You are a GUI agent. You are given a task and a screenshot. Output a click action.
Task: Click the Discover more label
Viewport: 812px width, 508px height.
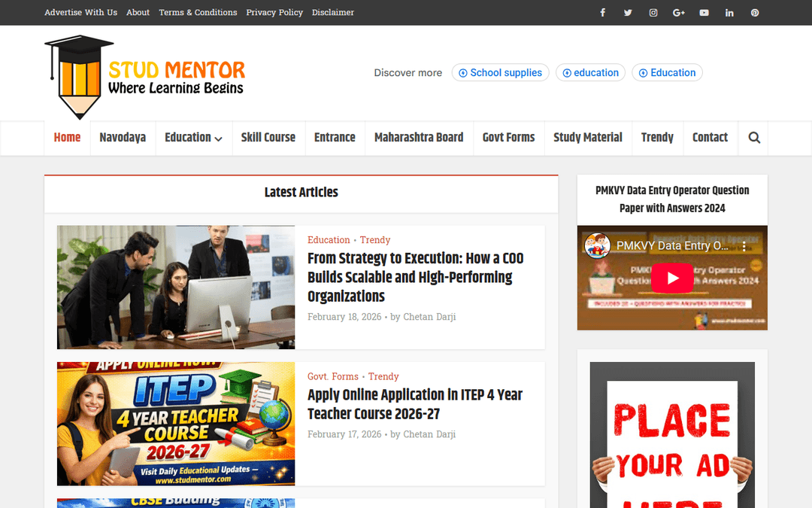(x=408, y=72)
